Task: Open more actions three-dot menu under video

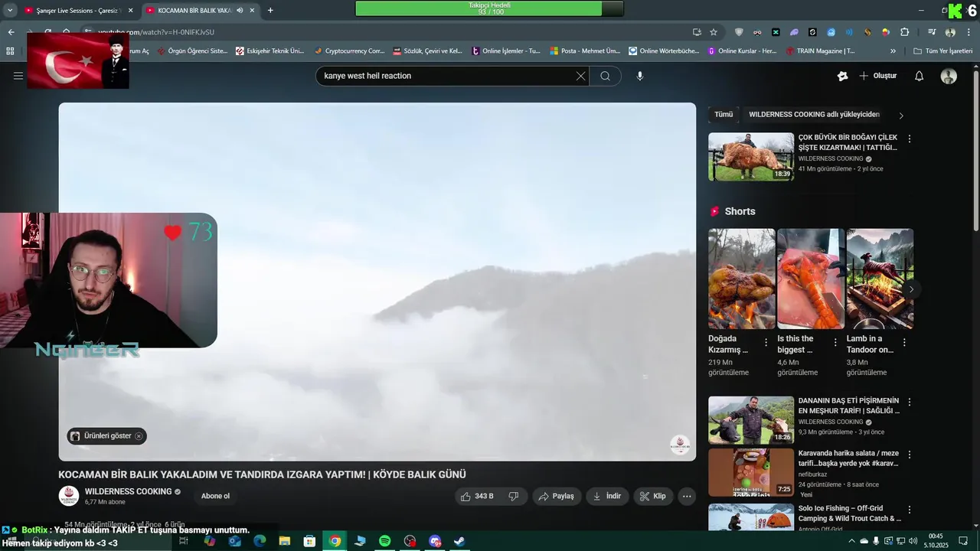Action: (687, 496)
